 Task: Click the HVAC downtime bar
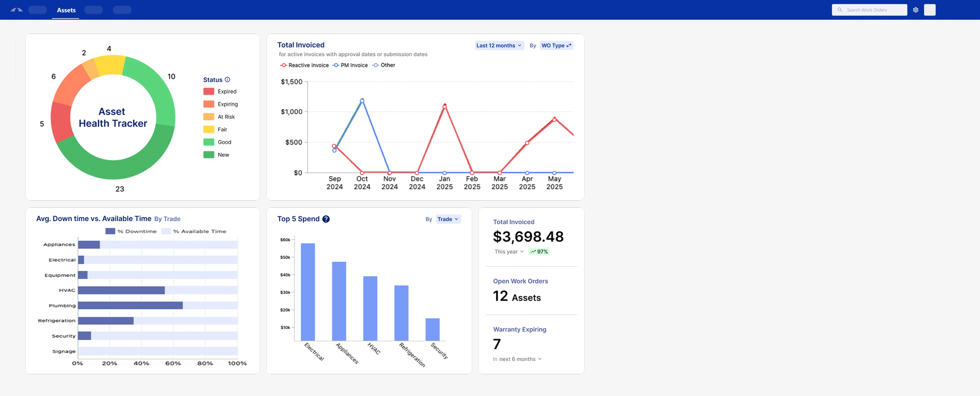click(121, 290)
